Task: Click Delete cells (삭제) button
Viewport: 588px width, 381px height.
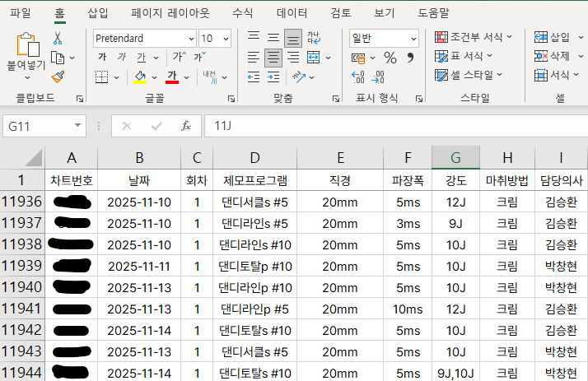Action: point(552,56)
